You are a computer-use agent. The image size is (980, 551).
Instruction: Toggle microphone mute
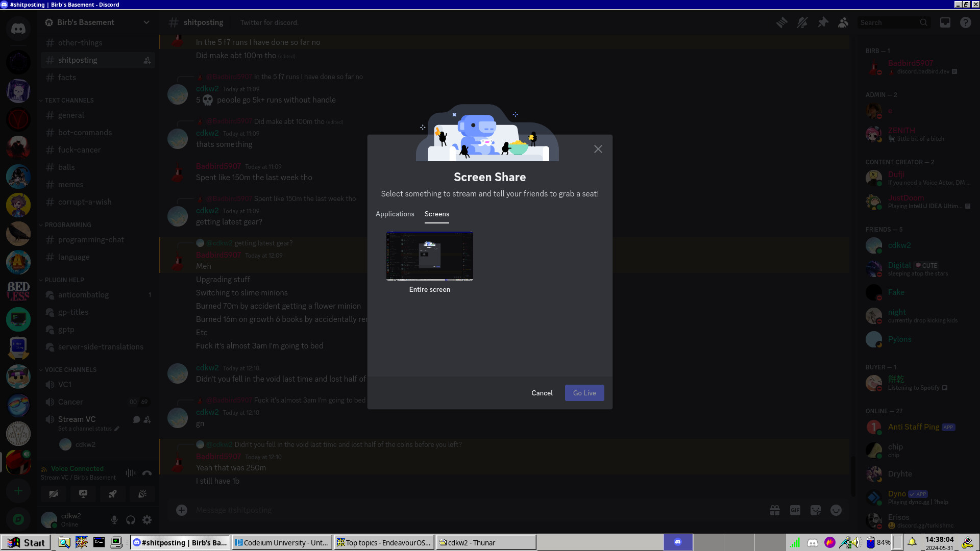click(x=114, y=520)
